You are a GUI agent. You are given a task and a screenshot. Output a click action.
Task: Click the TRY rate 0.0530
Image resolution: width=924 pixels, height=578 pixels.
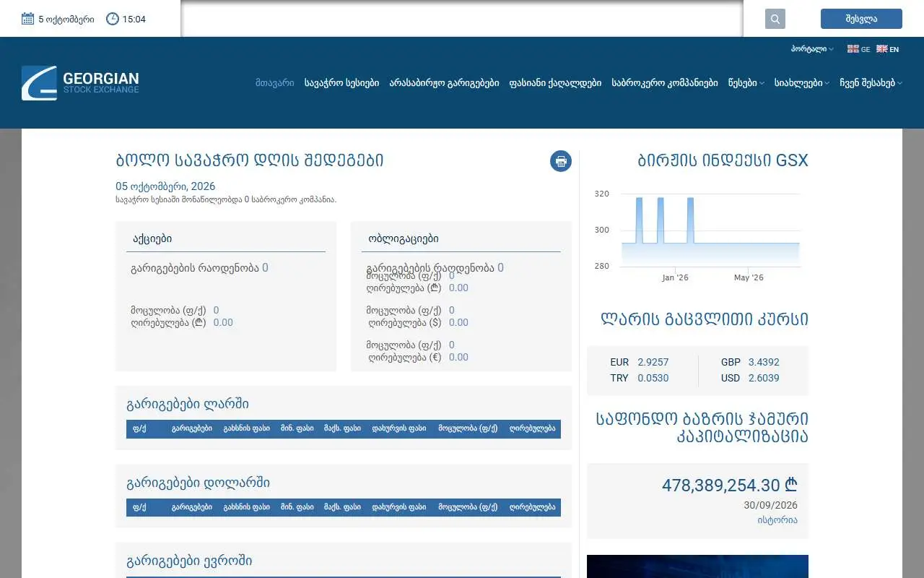(x=653, y=378)
